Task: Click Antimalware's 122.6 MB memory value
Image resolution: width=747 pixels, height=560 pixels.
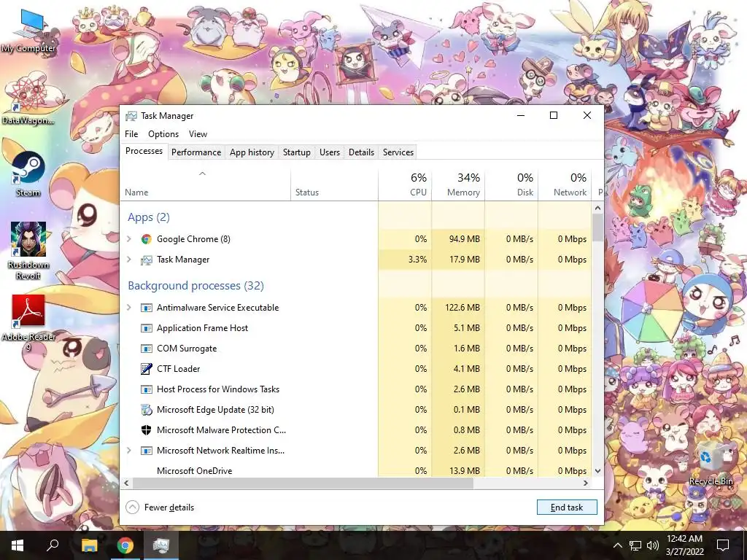Action: [x=462, y=308]
